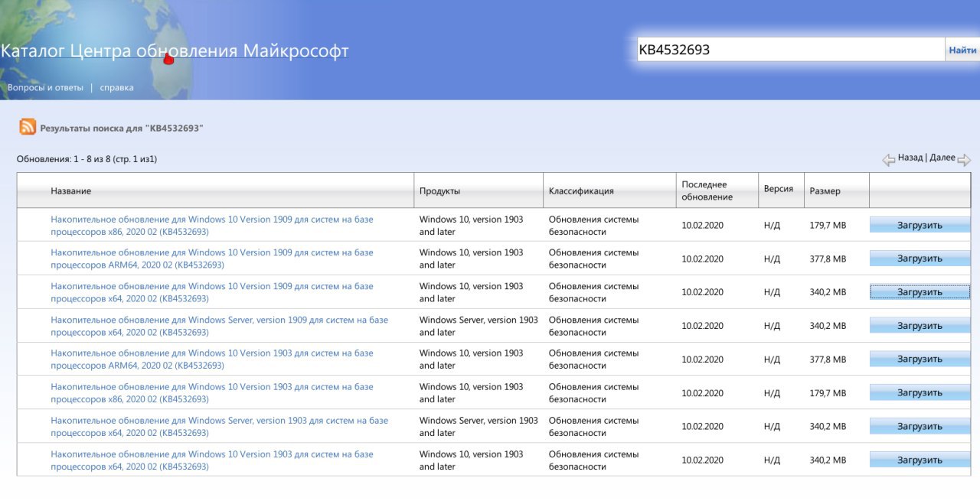Open Windows 10 Version 1909 x86 update link
This screenshot has width=980, height=501.
[x=212, y=225]
